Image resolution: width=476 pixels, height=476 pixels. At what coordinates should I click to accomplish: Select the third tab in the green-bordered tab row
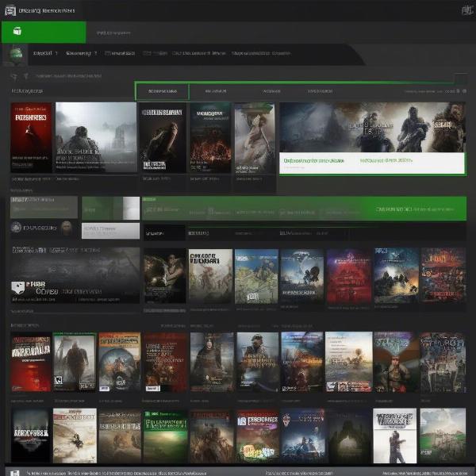pos(271,91)
